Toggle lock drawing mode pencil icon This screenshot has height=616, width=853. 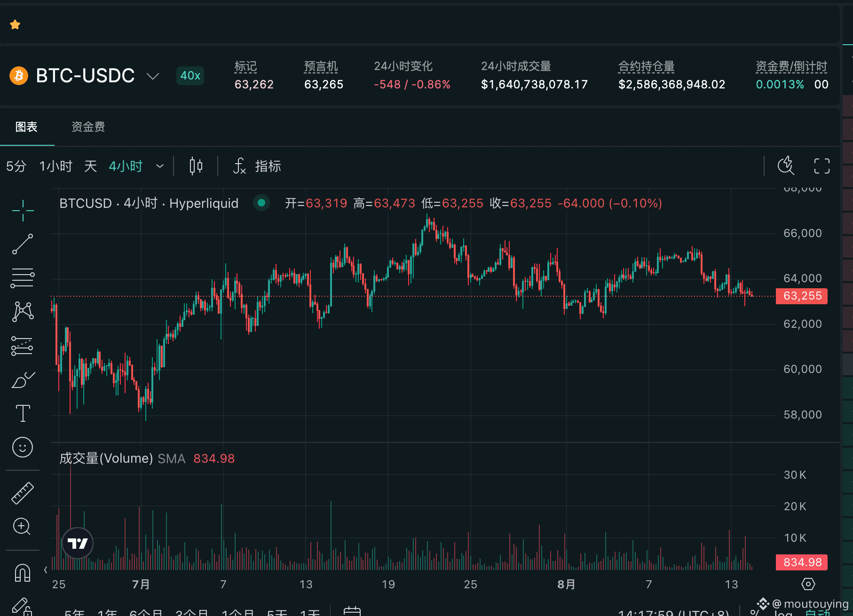click(22, 607)
